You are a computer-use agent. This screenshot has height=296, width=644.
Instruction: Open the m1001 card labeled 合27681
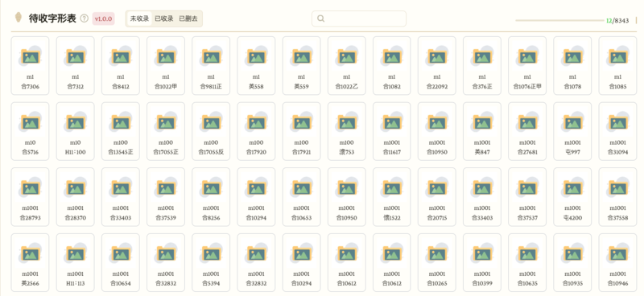(x=527, y=131)
